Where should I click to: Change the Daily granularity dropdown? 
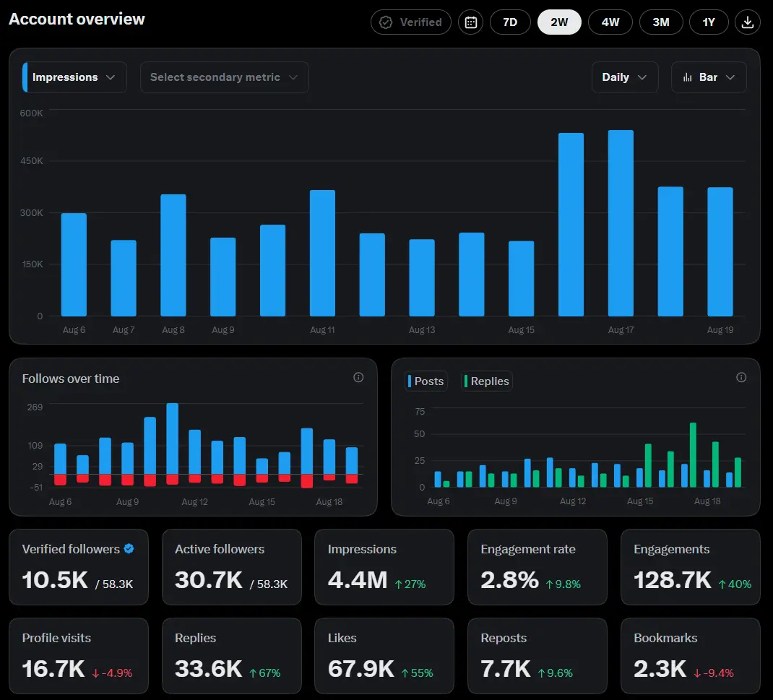(625, 77)
